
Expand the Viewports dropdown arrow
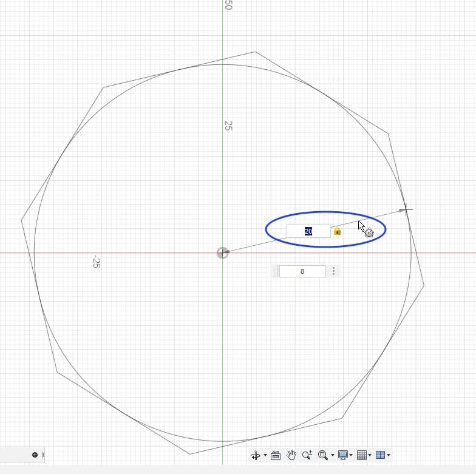pyautogui.click(x=389, y=455)
